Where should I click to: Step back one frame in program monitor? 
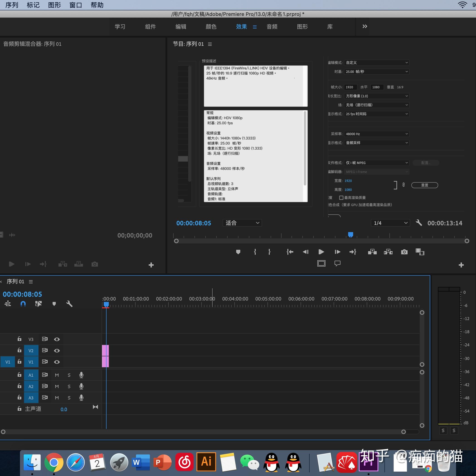point(306,252)
